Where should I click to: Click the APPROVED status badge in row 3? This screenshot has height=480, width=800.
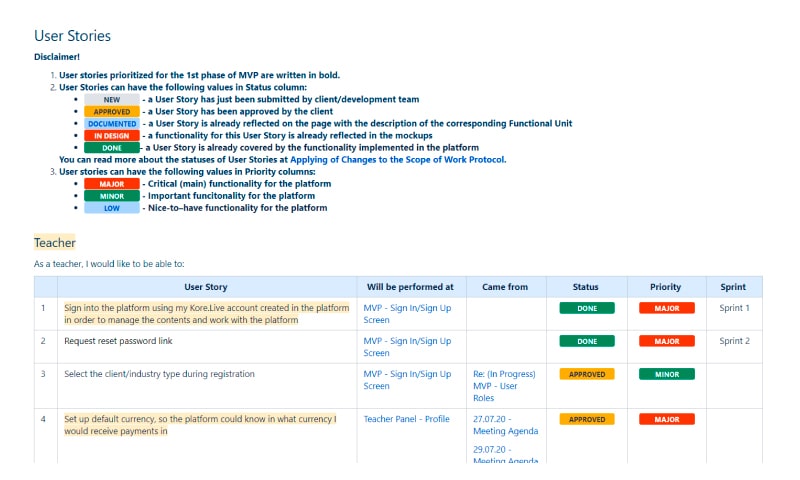point(587,374)
